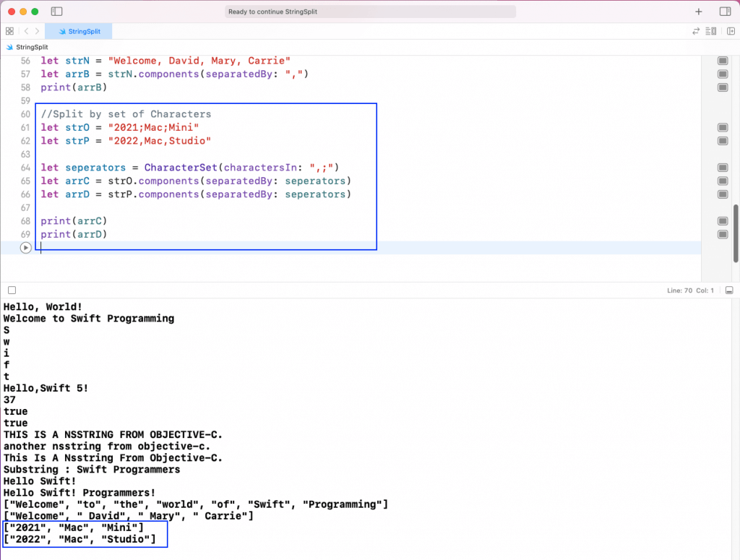Image resolution: width=740 pixels, height=560 pixels.
Task: Show the quick look result for line 56
Action: point(722,61)
